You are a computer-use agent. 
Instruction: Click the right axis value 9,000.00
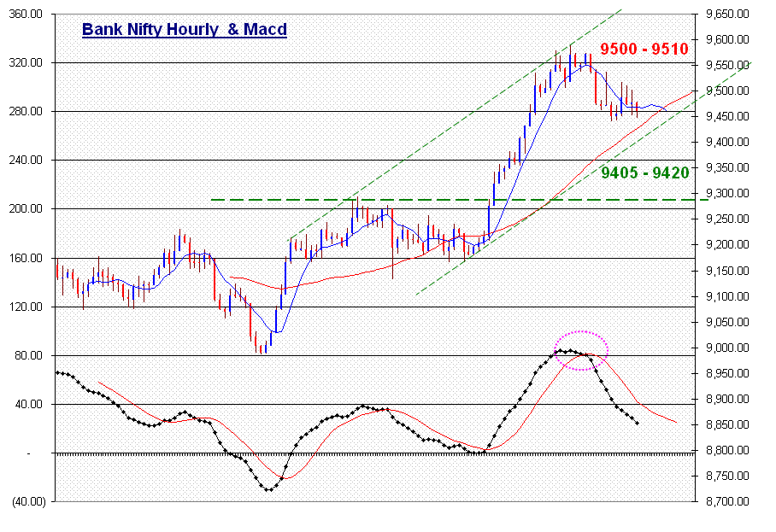pos(727,348)
